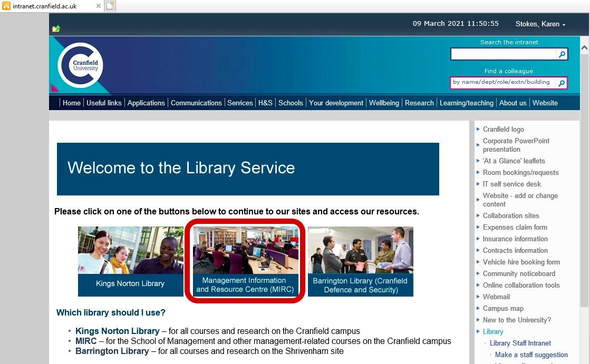Image resolution: width=590 pixels, height=364 pixels.
Task: Open the Useful links menu
Action: (x=104, y=103)
